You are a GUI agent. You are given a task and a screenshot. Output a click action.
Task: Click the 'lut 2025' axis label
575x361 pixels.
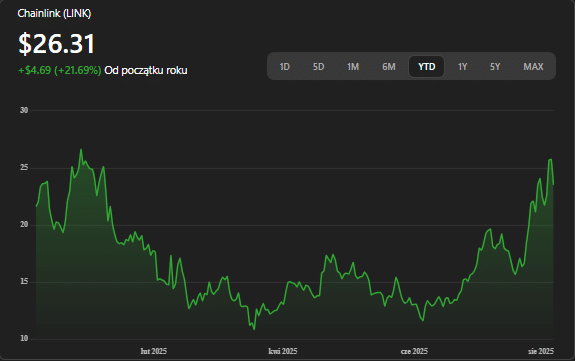click(154, 351)
